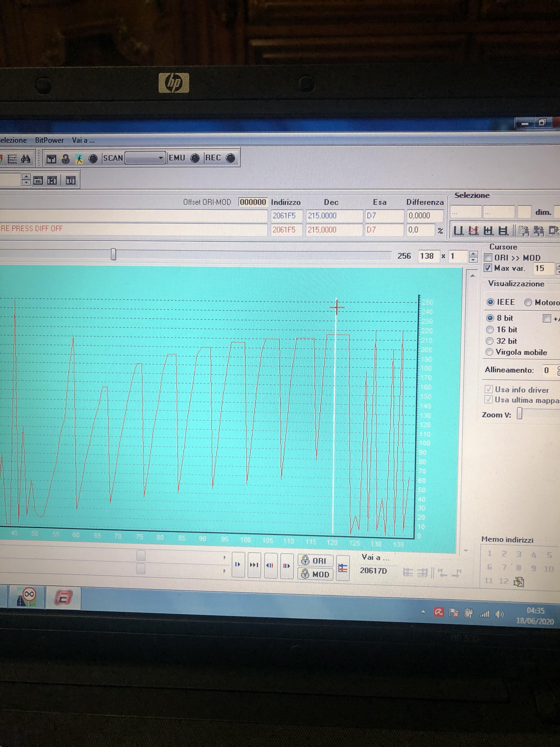The height and width of the screenshot is (747, 560).
Task: Click the graph view toolbar icon
Action: (x=12, y=159)
